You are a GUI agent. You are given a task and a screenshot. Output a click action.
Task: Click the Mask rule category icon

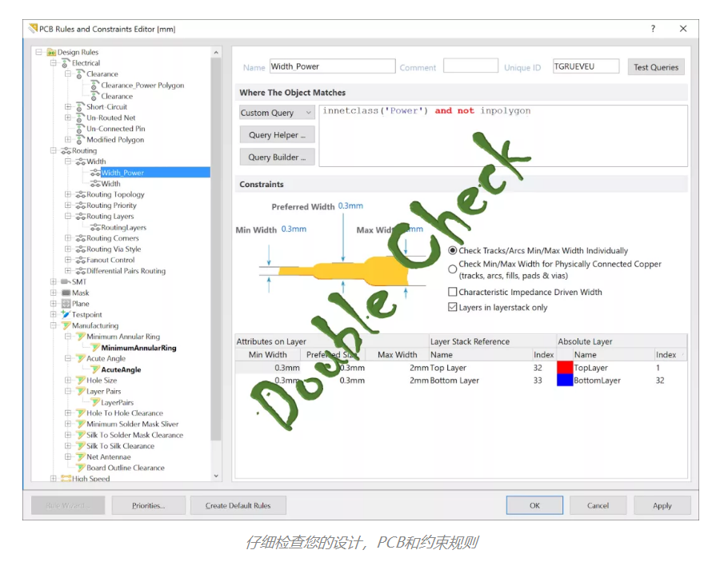(x=66, y=293)
